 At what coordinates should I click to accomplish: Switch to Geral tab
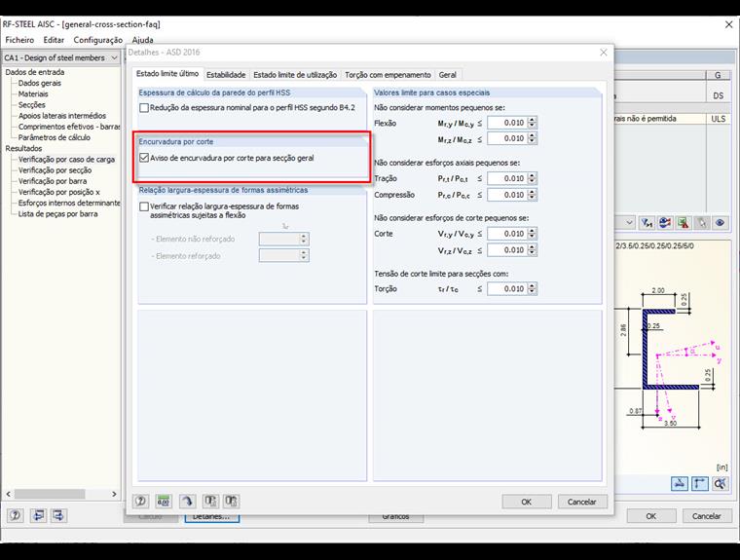coord(447,75)
